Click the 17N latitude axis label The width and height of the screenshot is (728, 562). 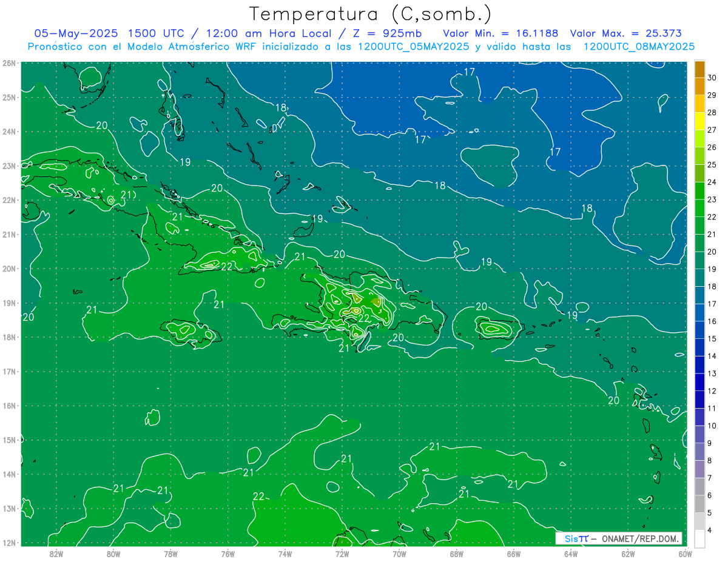(8, 371)
